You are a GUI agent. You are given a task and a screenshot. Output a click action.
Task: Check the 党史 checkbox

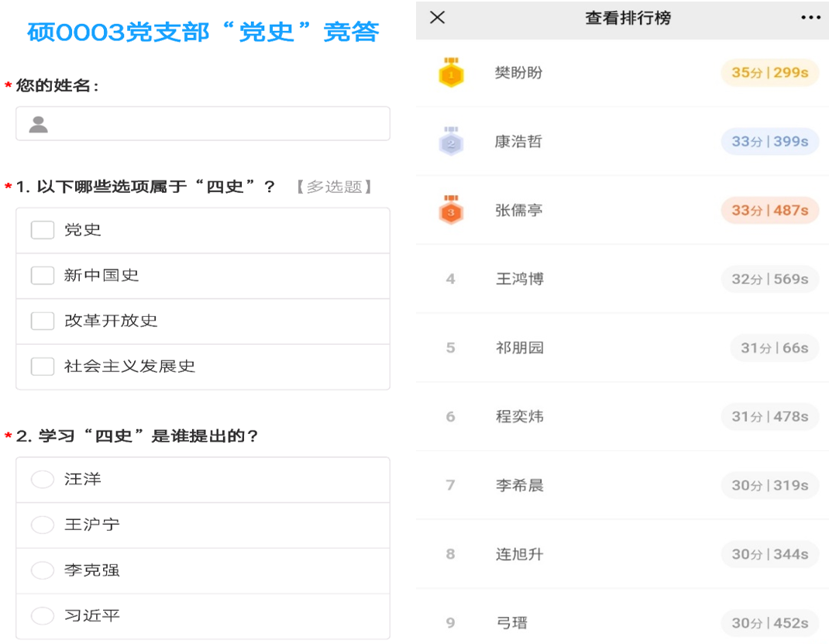[x=43, y=230]
